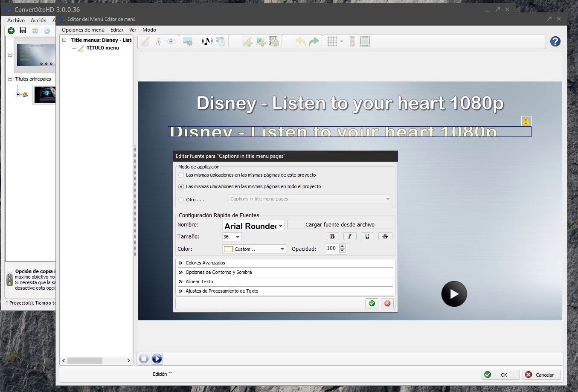578x392 pixels.
Task: Toggle the Underline font button
Action: [x=367, y=236]
